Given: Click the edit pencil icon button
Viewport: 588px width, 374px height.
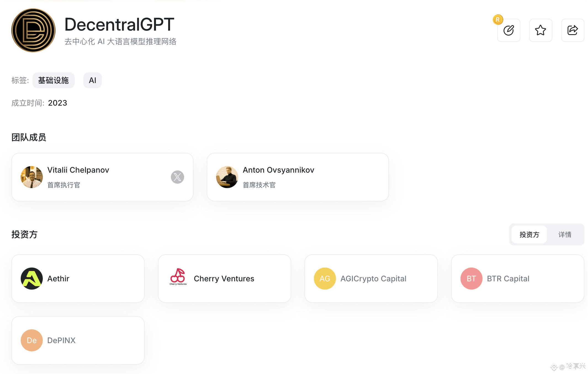Looking at the screenshot, I should click(x=508, y=30).
